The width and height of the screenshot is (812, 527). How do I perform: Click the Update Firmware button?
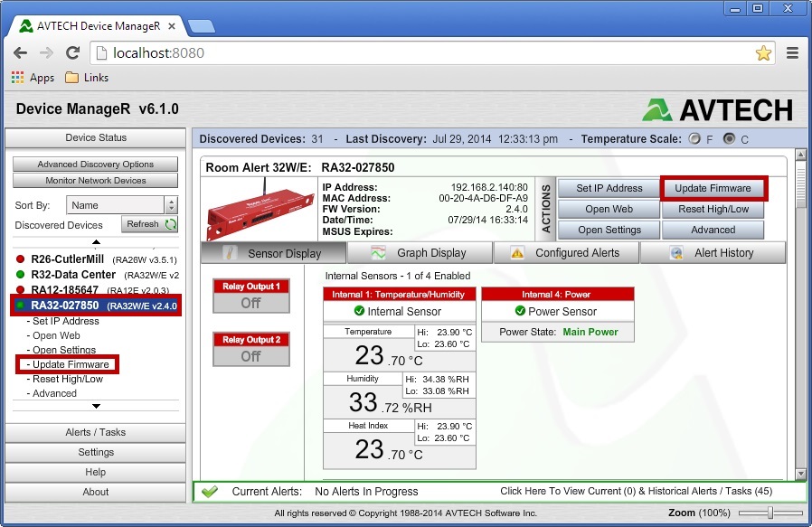click(713, 188)
